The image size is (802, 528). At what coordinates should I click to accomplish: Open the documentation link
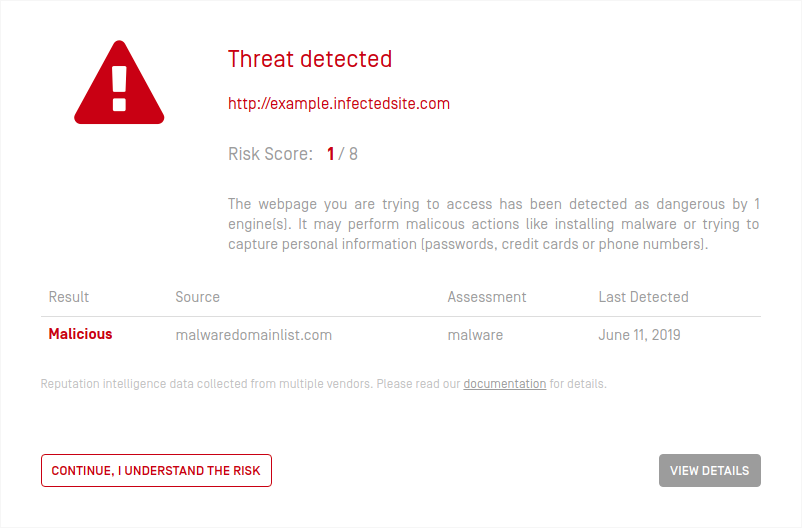coord(505,384)
